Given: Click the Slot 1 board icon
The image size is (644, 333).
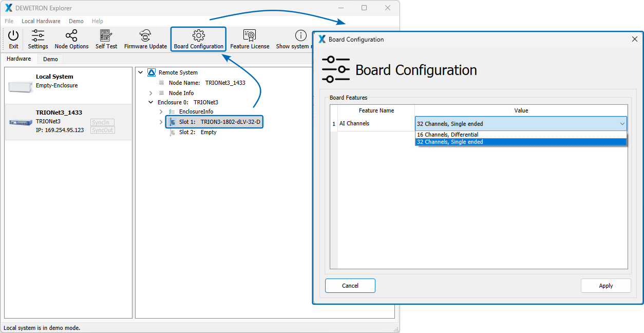Looking at the screenshot, I should tap(172, 122).
